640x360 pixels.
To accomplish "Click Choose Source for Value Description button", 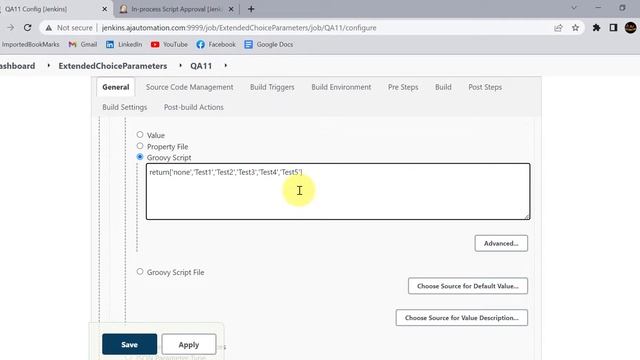I will pos(462,318).
